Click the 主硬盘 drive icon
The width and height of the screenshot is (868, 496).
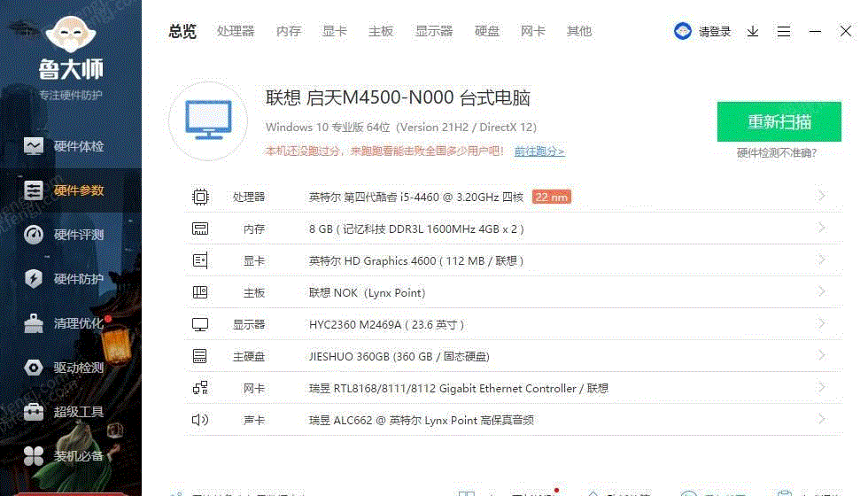click(200, 356)
